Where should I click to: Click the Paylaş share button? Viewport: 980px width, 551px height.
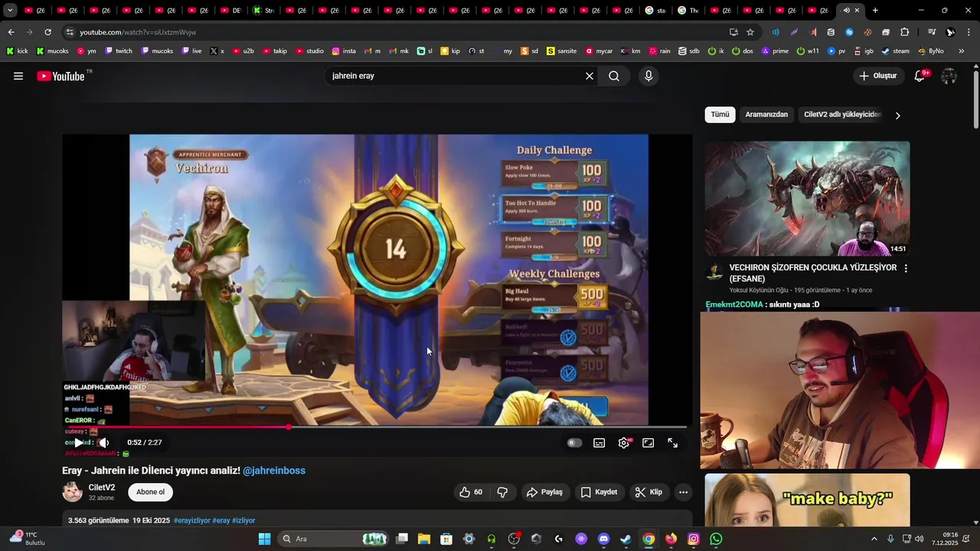(544, 492)
